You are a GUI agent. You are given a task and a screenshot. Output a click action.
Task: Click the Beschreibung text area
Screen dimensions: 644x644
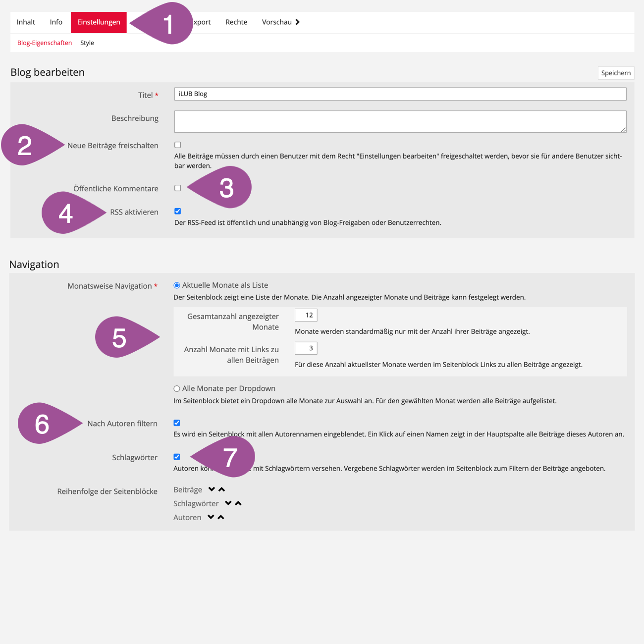(400, 121)
